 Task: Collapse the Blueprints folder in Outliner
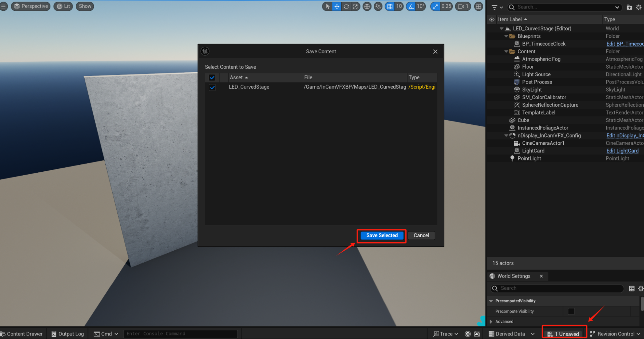pyautogui.click(x=506, y=36)
